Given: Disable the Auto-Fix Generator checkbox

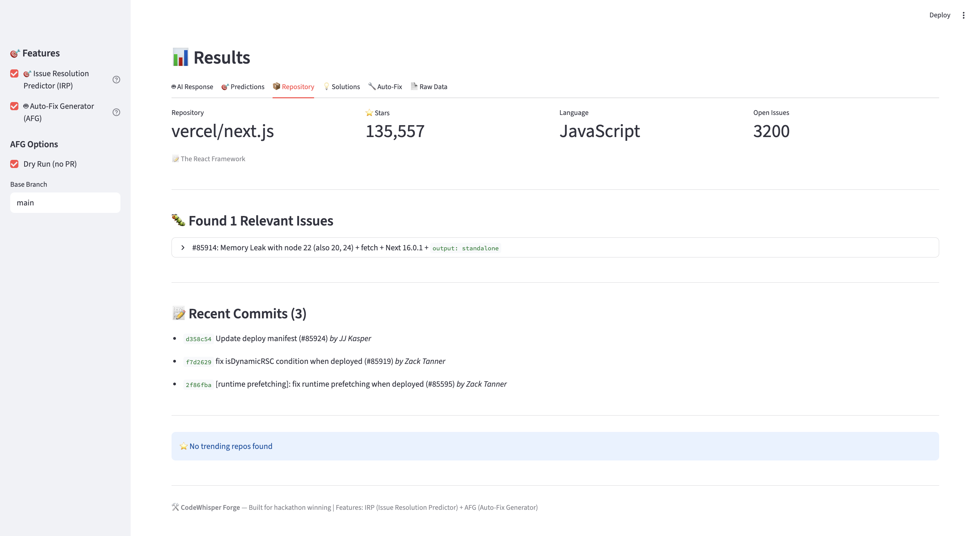Looking at the screenshot, I should coord(14,106).
